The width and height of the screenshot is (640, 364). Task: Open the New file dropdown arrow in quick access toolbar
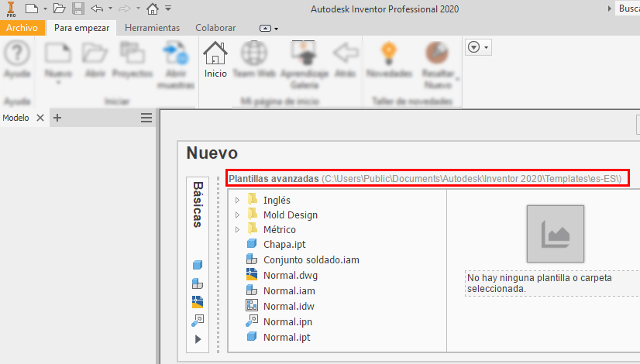pyautogui.click(x=45, y=9)
